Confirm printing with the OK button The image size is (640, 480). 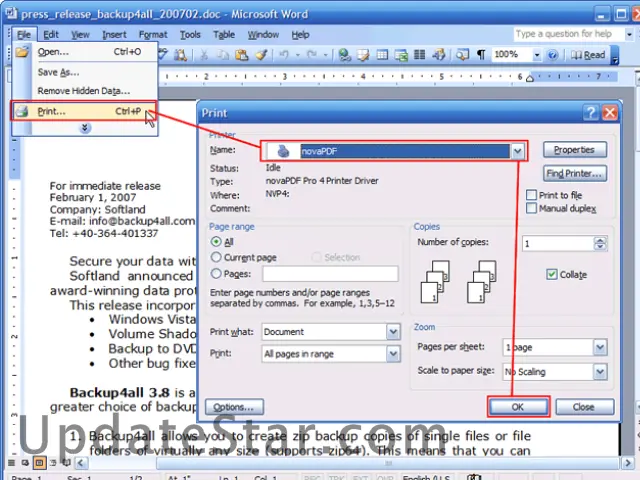pos(518,407)
